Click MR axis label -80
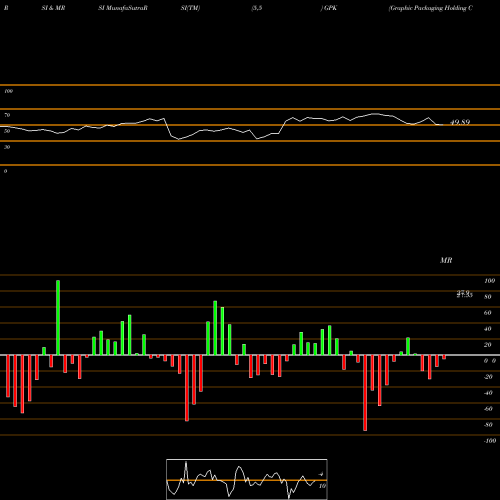Viewport: 500px width, 500px height. [x=488, y=425]
